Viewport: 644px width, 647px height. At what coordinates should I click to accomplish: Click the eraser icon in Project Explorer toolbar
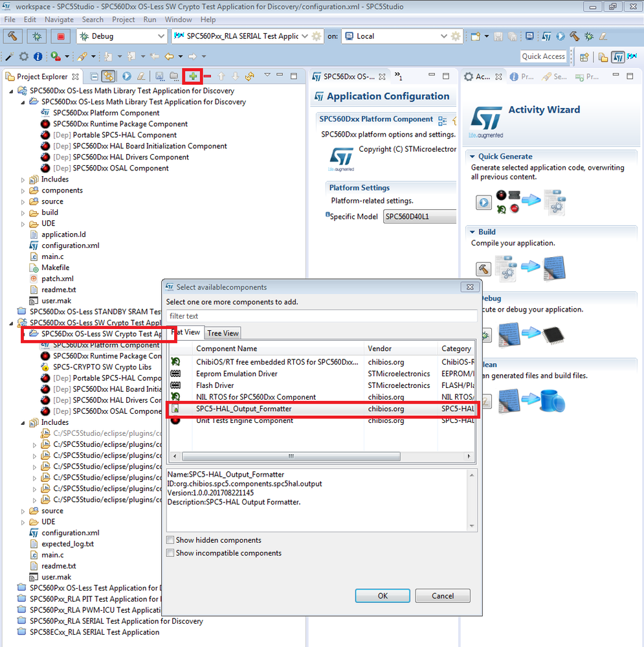(141, 76)
